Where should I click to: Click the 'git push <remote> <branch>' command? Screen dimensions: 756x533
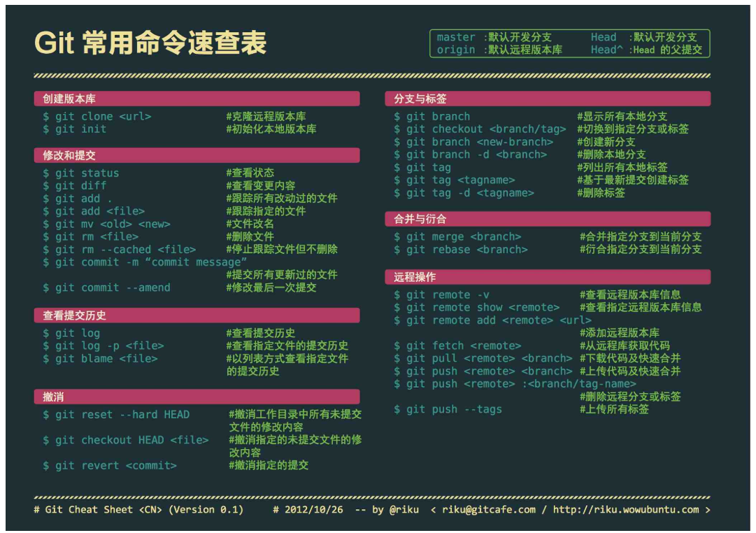[483, 371]
